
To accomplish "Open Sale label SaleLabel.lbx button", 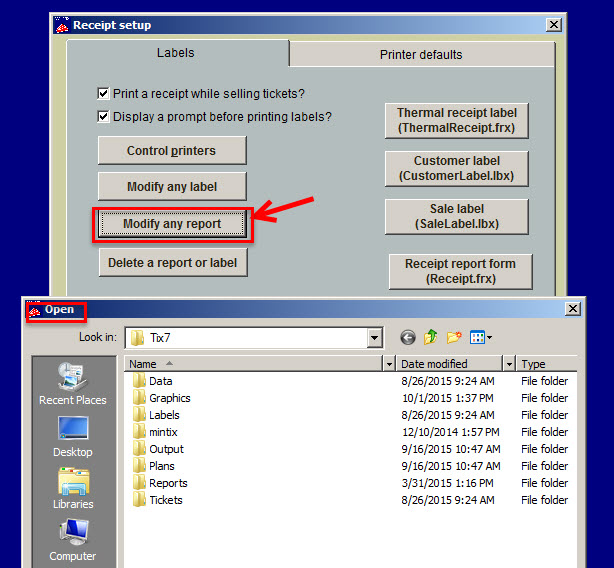I will pos(457,216).
